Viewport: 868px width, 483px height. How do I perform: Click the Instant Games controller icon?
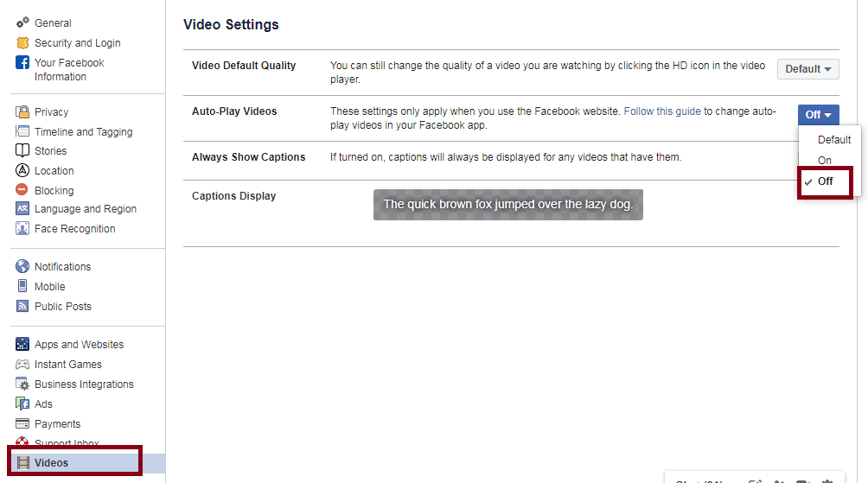pyautogui.click(x=22, y=364)
